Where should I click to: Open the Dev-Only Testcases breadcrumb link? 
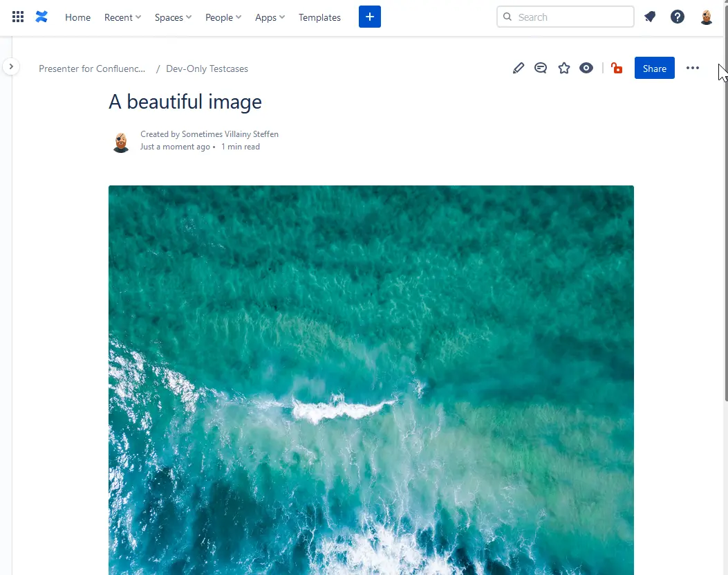[x=207, y=69]
